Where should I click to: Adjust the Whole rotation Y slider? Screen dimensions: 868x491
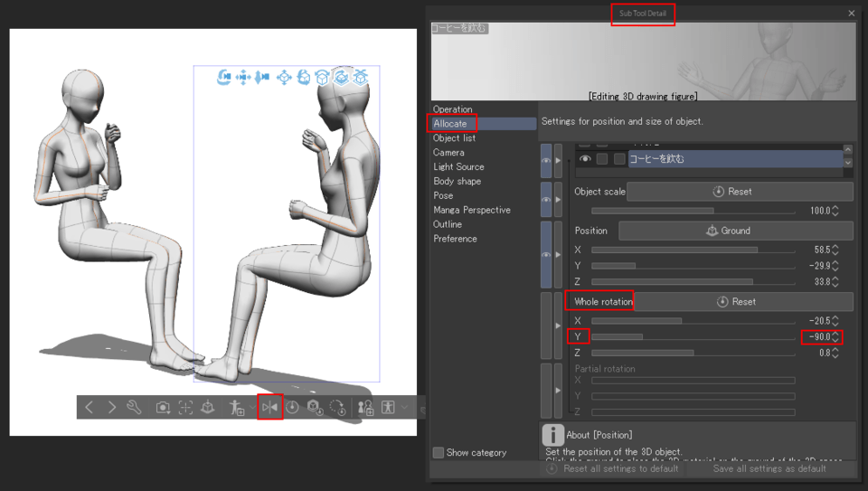click(693, 336)
